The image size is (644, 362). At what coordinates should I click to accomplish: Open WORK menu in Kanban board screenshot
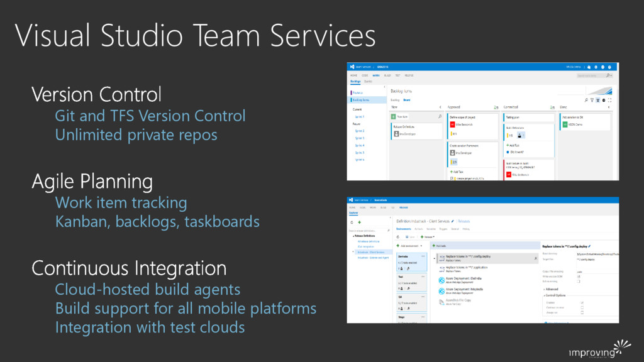376,75
